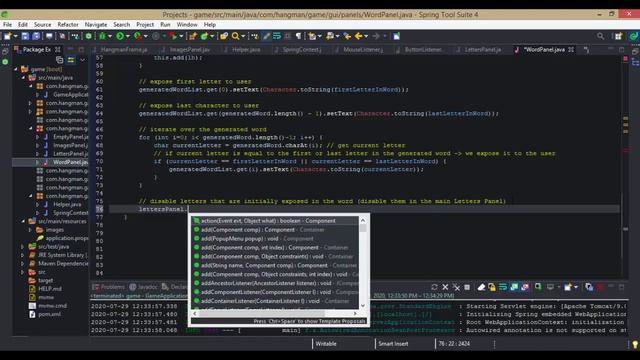
Task: Click right arrow of proposals horizontal scrollbar
Action: pyautogui.click(x=355, y=313)
